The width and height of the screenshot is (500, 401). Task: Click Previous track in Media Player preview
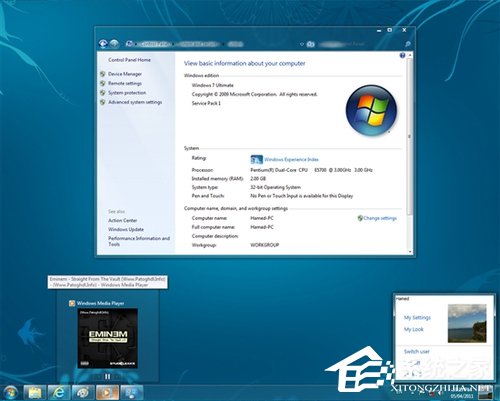tap(98, 377)
